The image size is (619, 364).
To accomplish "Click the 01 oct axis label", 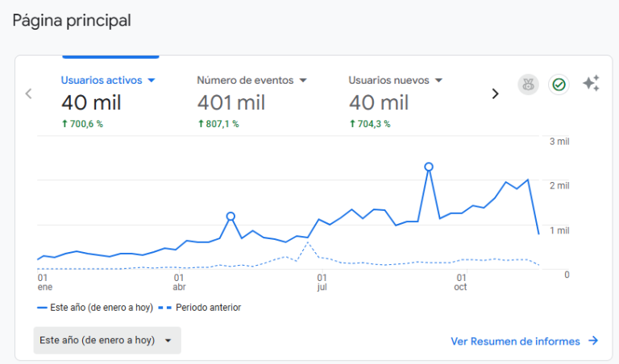I will 460,283.
